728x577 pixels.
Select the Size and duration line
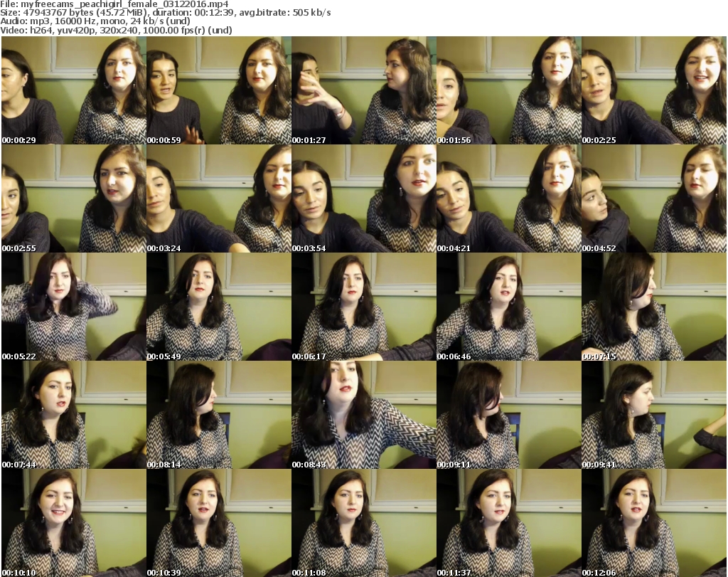click(x=165, y=13)
